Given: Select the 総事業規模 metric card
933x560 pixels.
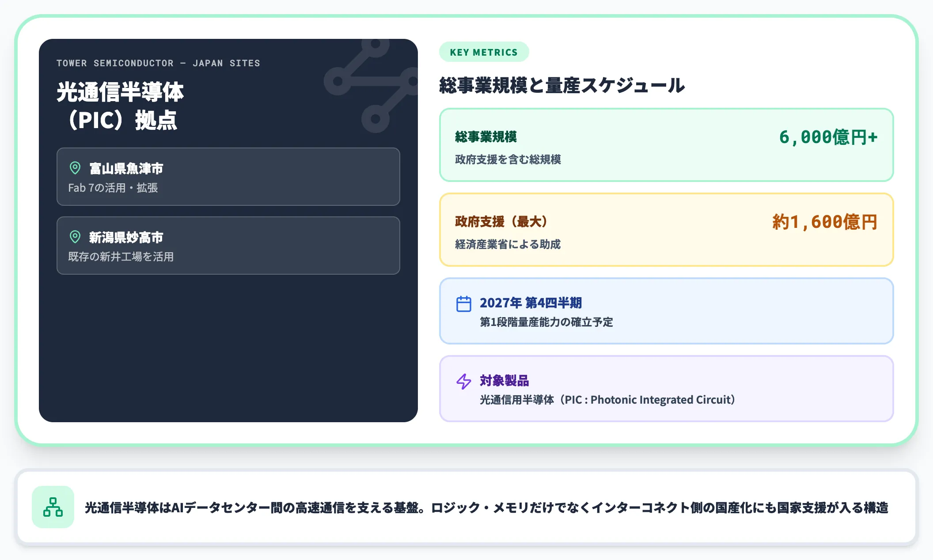Looking at the screenshot, I should [x=666, y=145].
